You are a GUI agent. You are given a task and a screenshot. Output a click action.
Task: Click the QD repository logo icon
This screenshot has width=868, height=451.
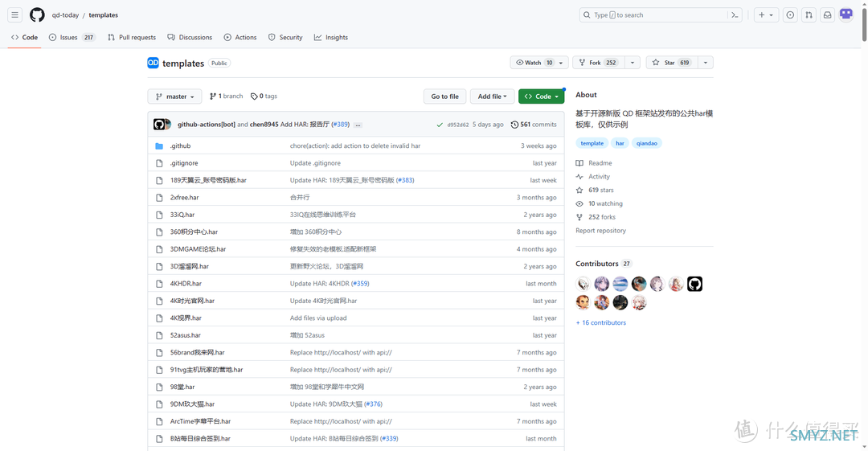coord(153,63)
